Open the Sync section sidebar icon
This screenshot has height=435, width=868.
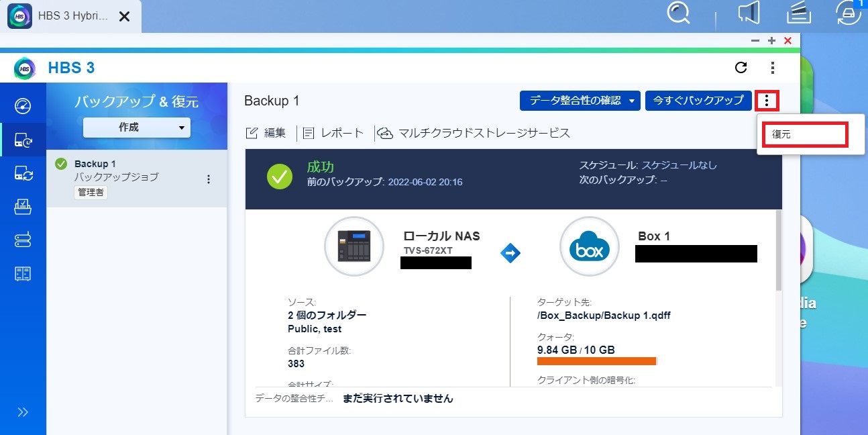pyautogui.click(x=23, y=174)
